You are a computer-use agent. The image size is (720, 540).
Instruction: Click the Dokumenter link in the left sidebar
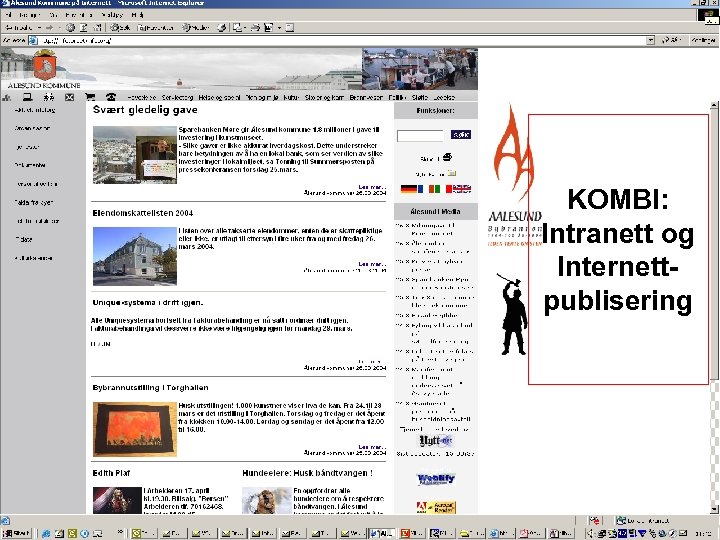(30, 165)
